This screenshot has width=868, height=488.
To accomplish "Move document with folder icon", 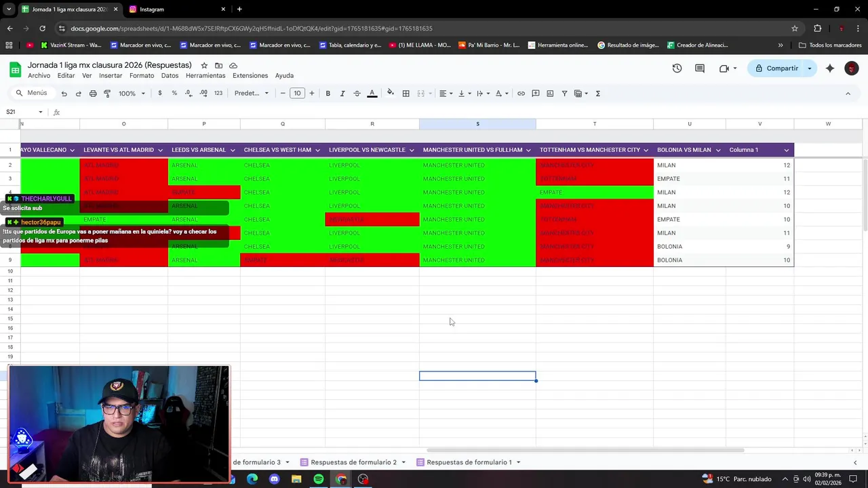I will tap(218, 65).
